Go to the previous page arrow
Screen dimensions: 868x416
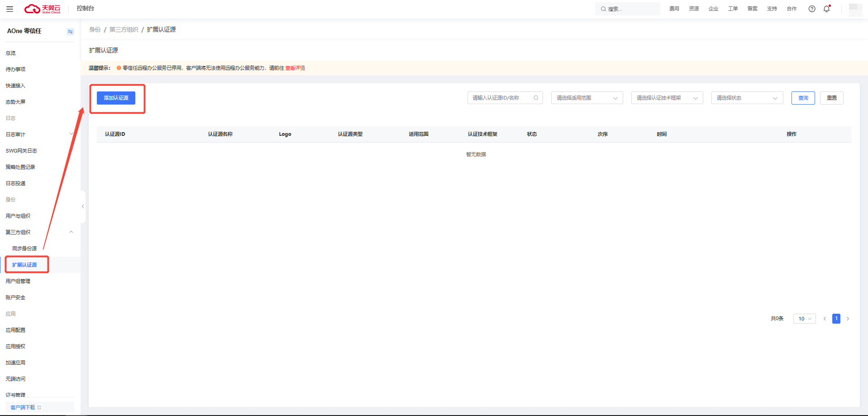[825, 319]
